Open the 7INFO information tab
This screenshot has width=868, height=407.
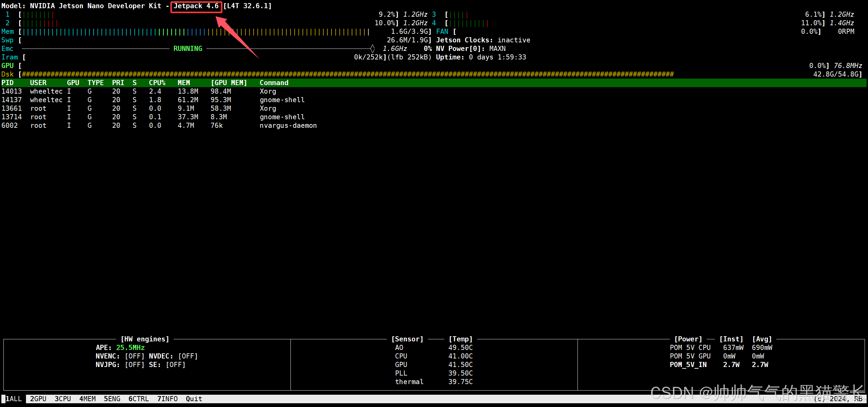click(167, 399)
